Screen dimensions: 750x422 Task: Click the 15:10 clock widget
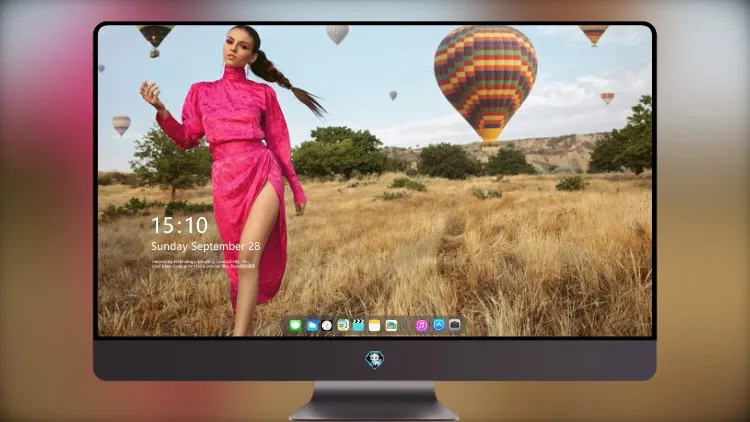[179, 225]
